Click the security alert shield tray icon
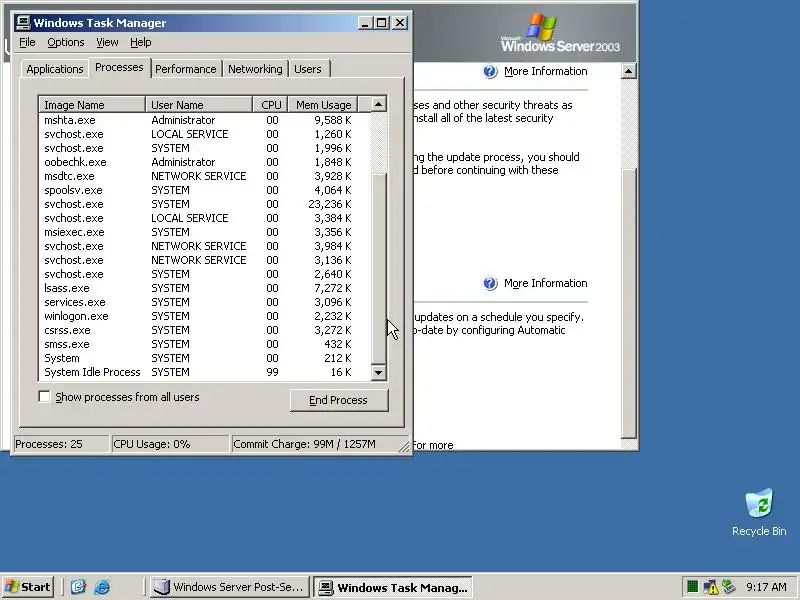The image size is (800, 600). click(710, 587)
